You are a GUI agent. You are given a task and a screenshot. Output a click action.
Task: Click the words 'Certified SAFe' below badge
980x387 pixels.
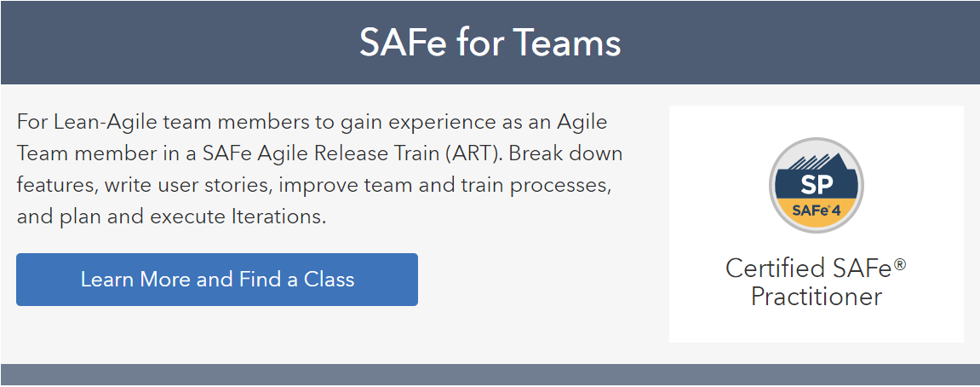tap(810, 268)
